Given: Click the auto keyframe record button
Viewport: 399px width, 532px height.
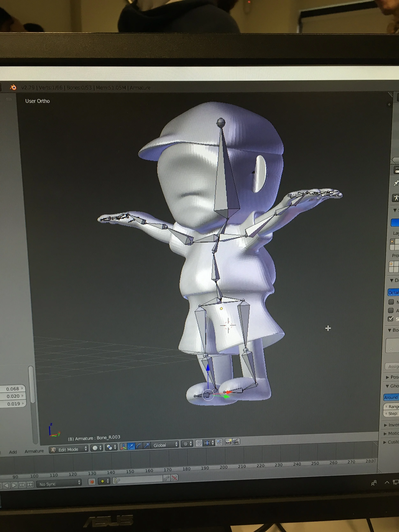Looking at the screenshot, I should pyautogui.click(x=92, y=482).
